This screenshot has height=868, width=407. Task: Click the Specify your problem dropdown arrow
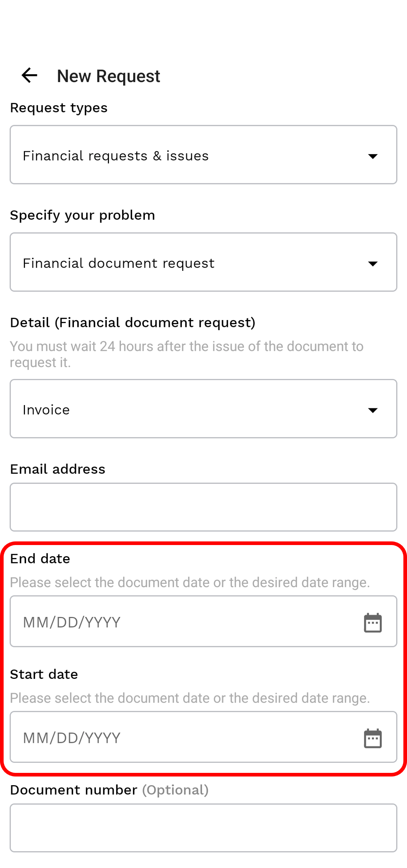point(373,263)
